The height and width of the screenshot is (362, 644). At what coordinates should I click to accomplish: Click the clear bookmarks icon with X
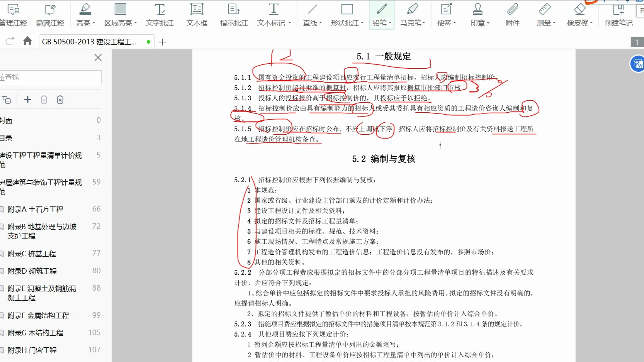(60, 100)
